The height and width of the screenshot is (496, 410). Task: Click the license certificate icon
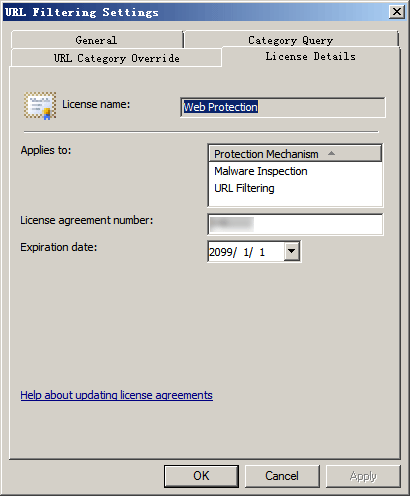(40, 106)
